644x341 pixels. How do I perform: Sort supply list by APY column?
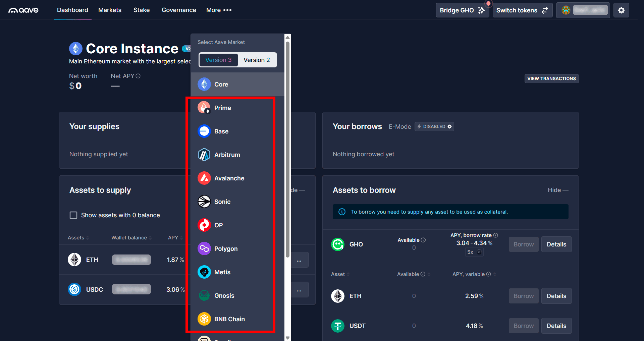pyautogui.click(x=175, y=238)
